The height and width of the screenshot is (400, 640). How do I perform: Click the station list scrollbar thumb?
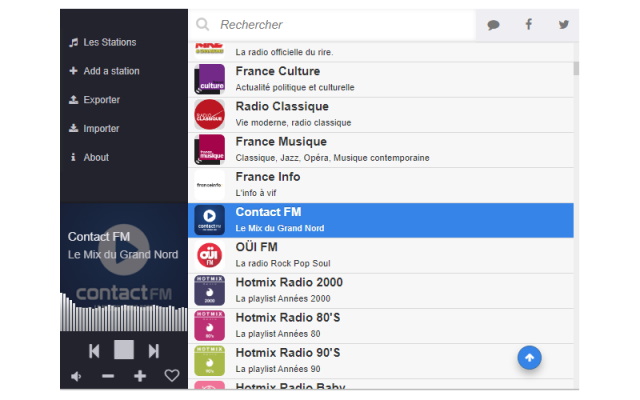click(x=576, y=68)
